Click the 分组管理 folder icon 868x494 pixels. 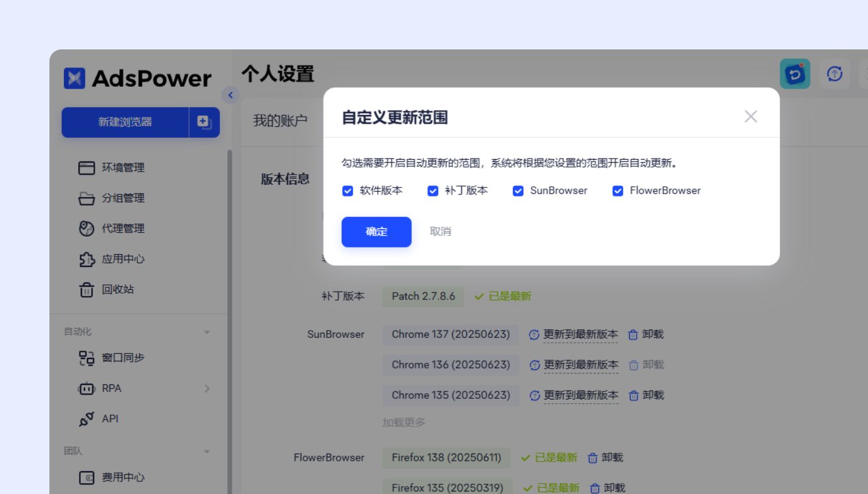click(x=87, y=199)
